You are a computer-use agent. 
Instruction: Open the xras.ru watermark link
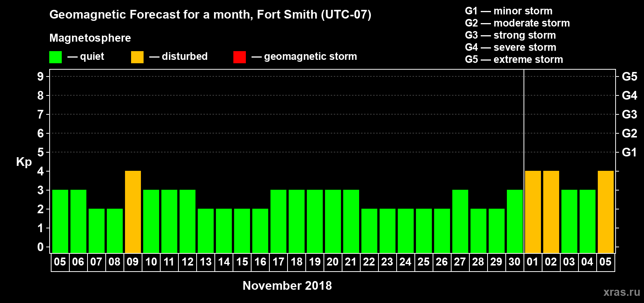tap(621, 292)
